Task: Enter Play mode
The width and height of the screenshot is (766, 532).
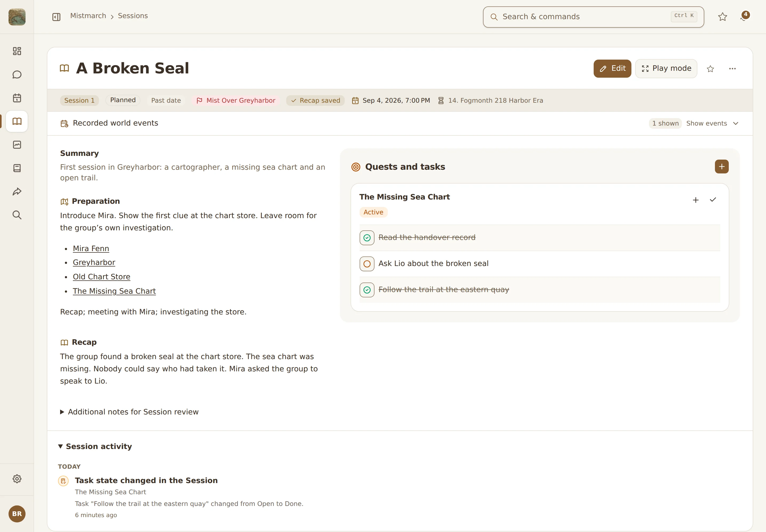Action: (x=666, y=69)
